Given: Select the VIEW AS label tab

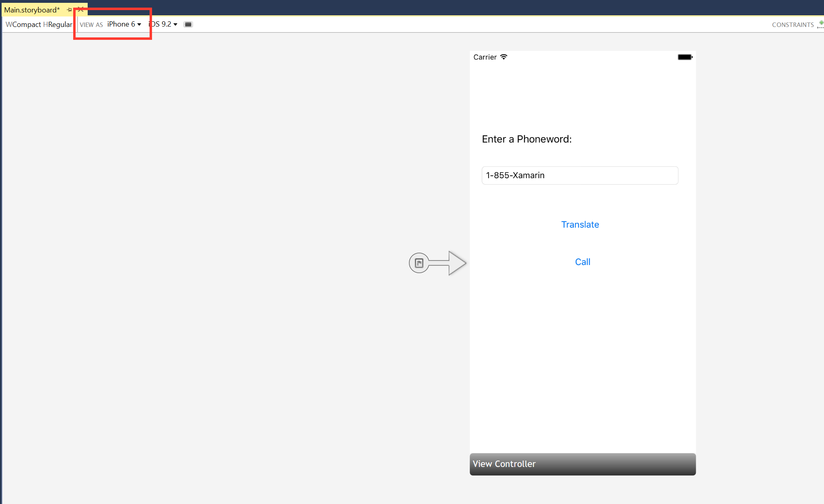Looking at the screenshot, I should [90, 24].
